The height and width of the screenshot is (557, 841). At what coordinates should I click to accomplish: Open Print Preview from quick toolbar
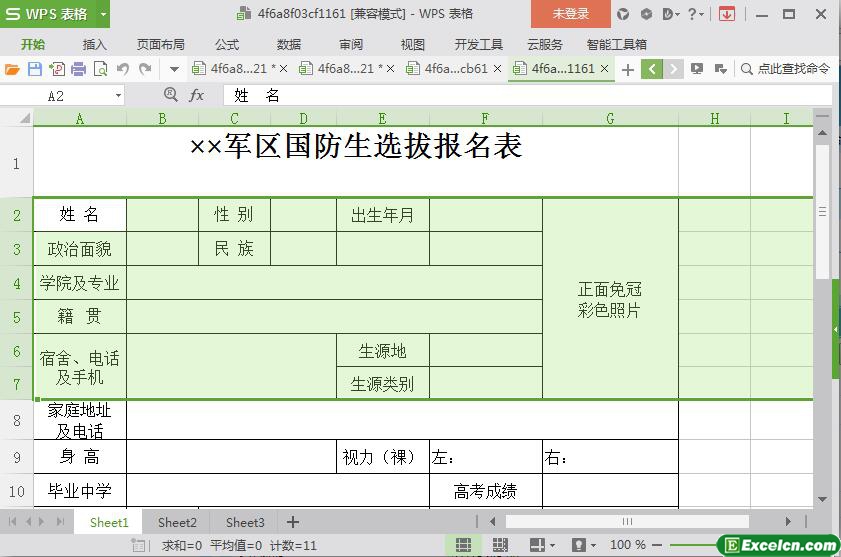100,69
